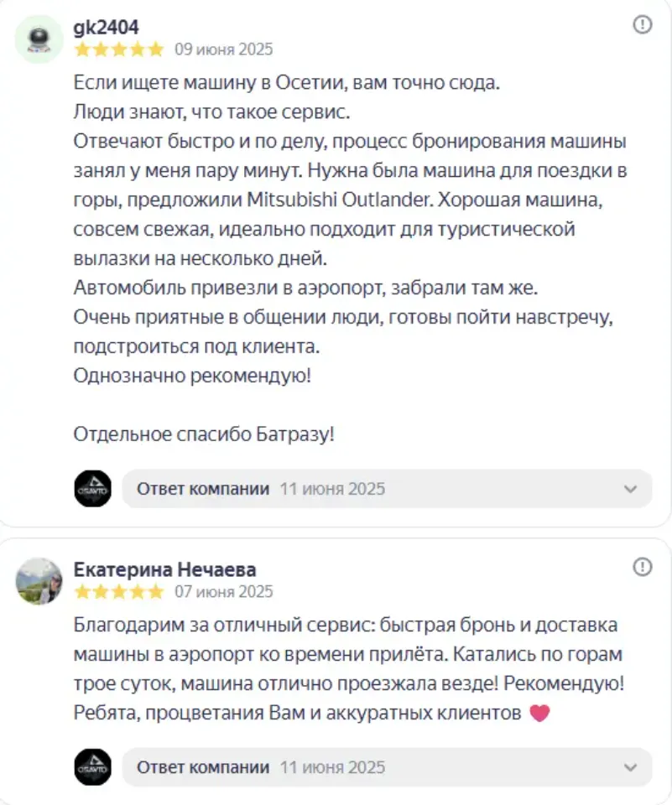The height and width of the screenshot is (805, 672).
Task: Click the pink heart emoji in review
Action: [539, 714]
